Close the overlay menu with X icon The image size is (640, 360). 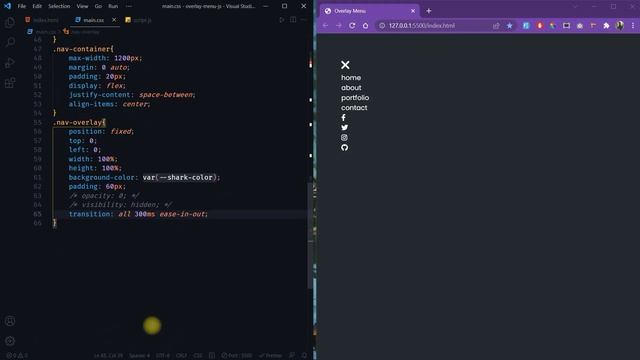(x=345, y=65)
